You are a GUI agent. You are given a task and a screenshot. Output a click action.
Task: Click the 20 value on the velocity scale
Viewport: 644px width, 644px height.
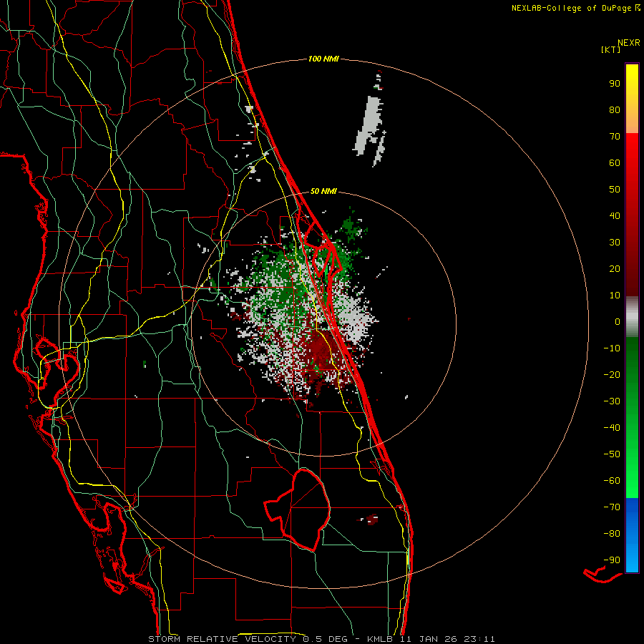coord(615,269)
